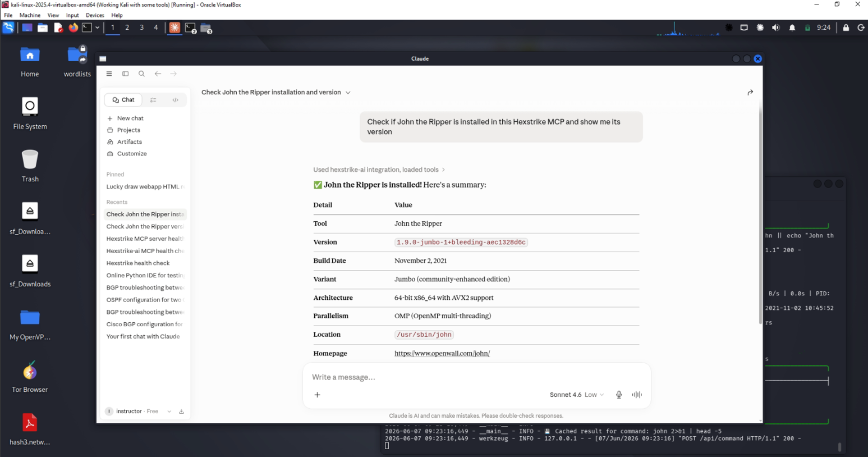Image resolution: width=868 pixels, height=457 pixels.
Task: Open recent chat OSPF configuration for two
Action: point(145,300)
